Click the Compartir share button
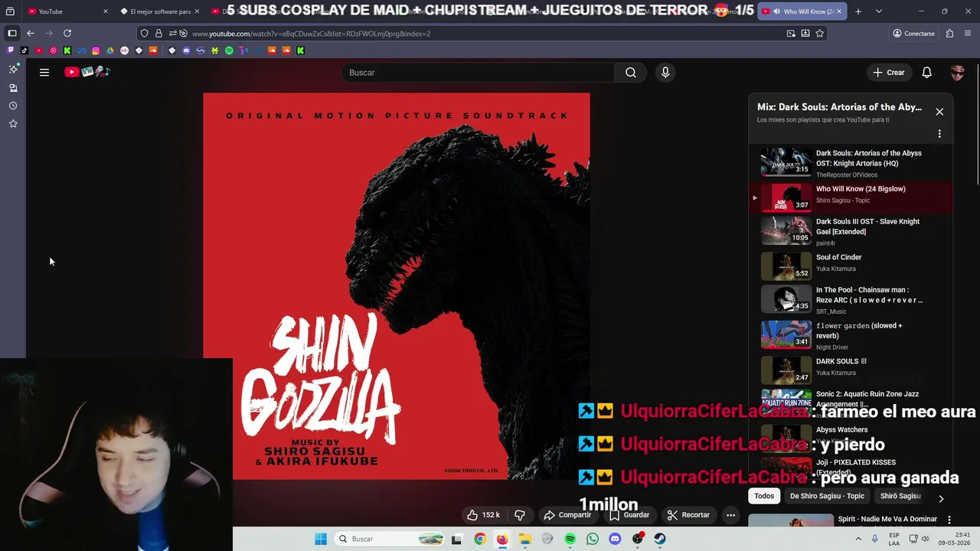 pos(567,515)
